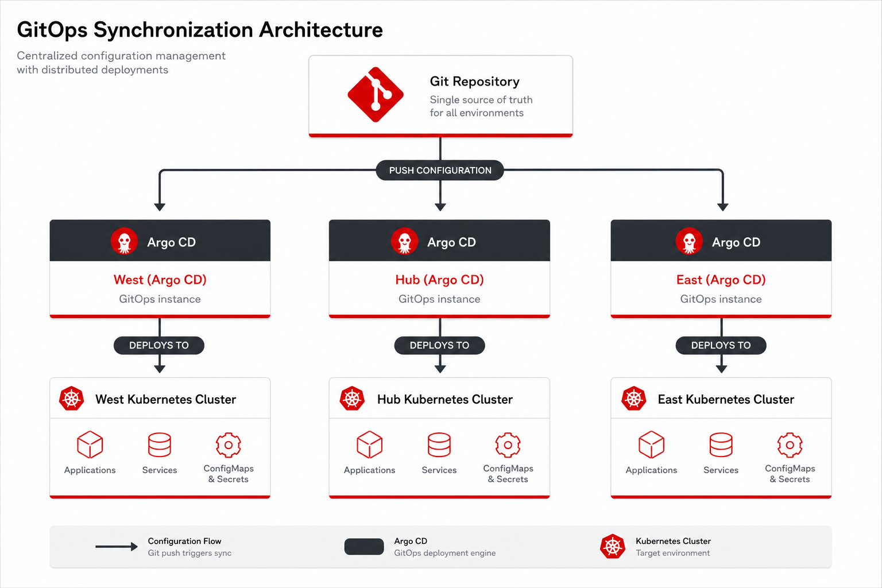Click the Git Repository title text
882x588 pixels.
click(475, 82)
